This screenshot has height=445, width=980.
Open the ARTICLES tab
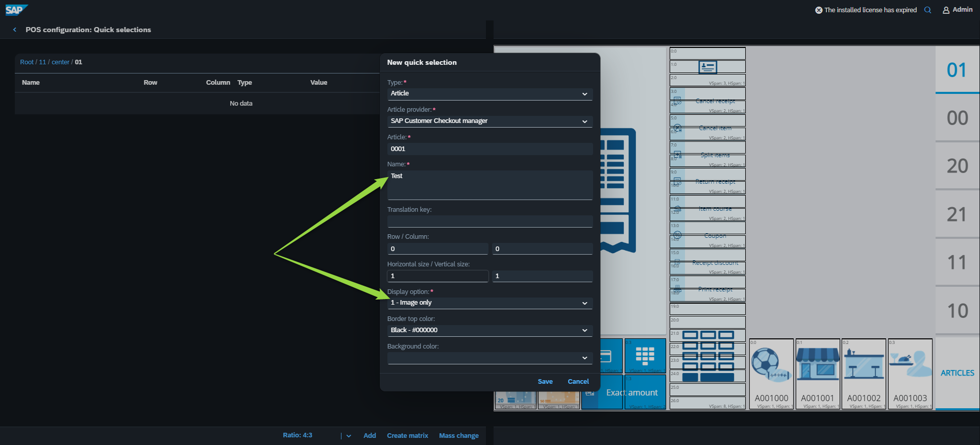[x=957, y=373]
